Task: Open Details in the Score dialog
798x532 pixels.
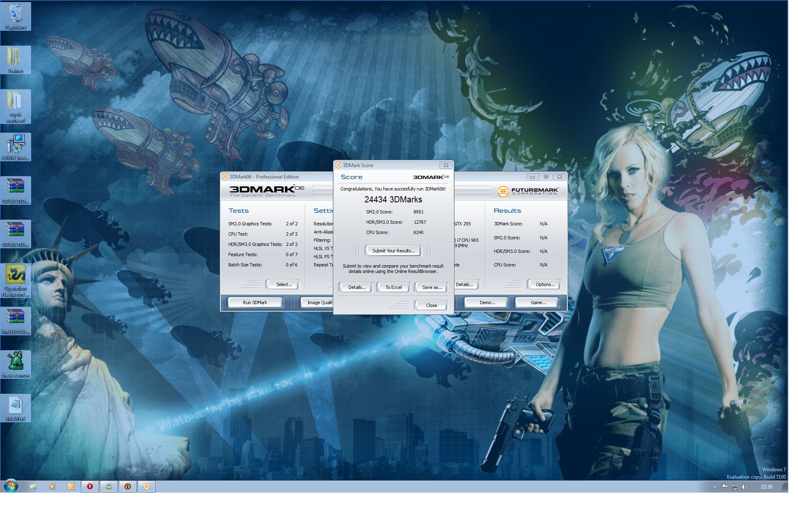Action: pos(357,287)
